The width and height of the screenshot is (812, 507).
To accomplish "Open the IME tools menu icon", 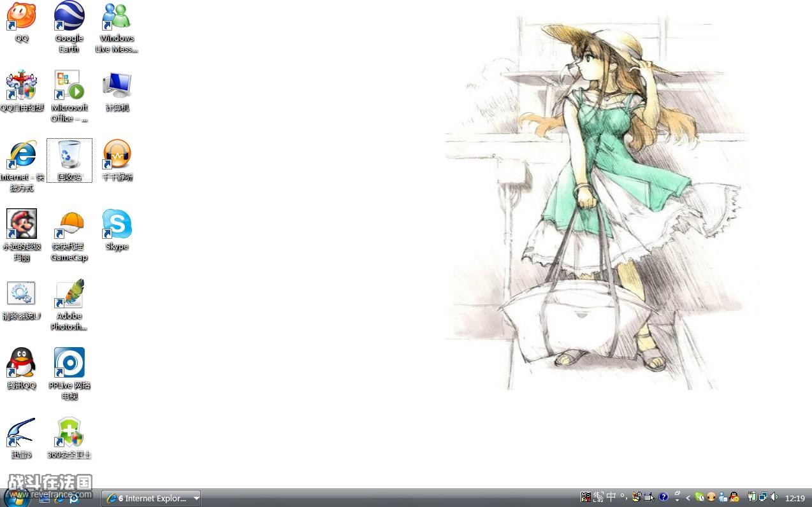I will click(x=636, y=497).
